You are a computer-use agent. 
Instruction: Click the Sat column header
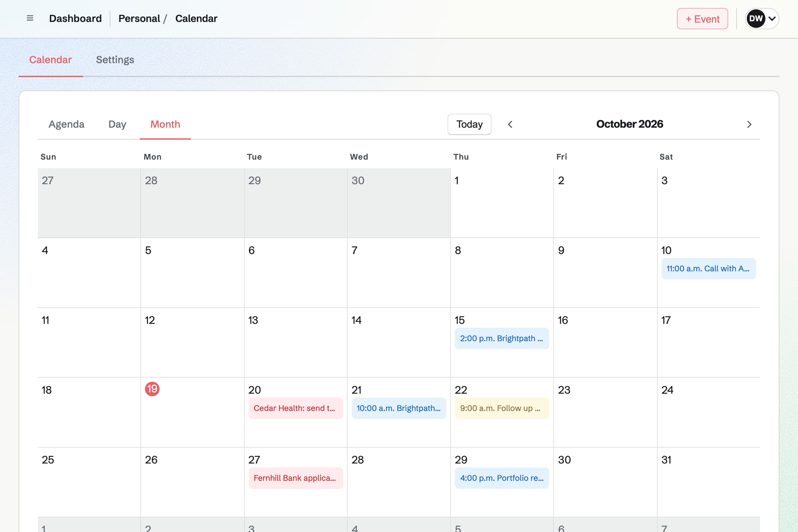(666, 157)
